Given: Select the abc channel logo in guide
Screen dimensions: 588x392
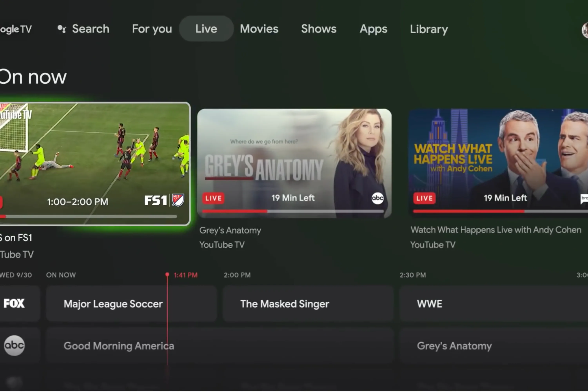Looking at the screenshot, I should (x=14, y=345).
